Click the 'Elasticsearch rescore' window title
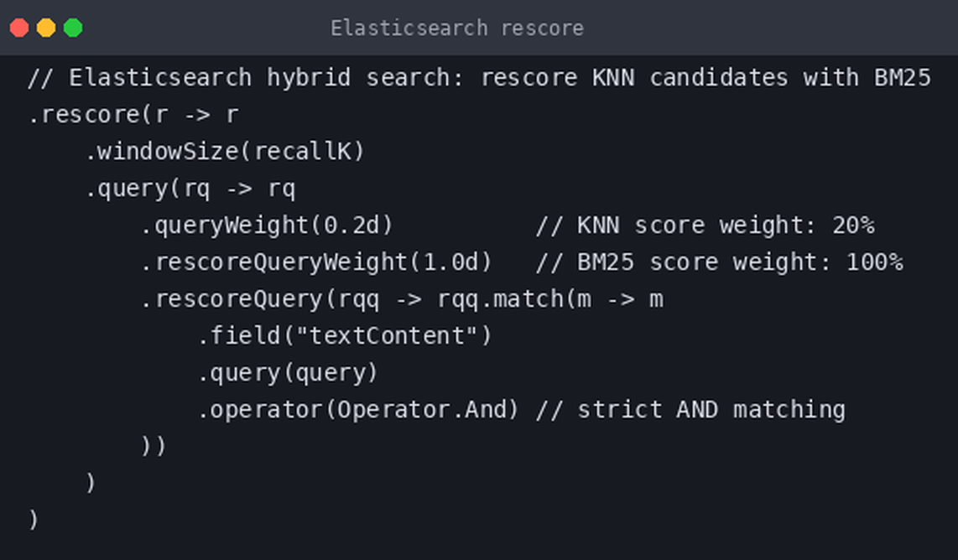The image size is (958, 560). click(x=457, y=29)
